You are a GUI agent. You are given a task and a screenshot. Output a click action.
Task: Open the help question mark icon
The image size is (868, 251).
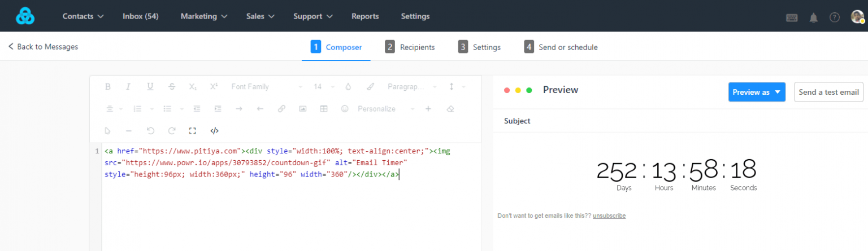click(835, 17)
